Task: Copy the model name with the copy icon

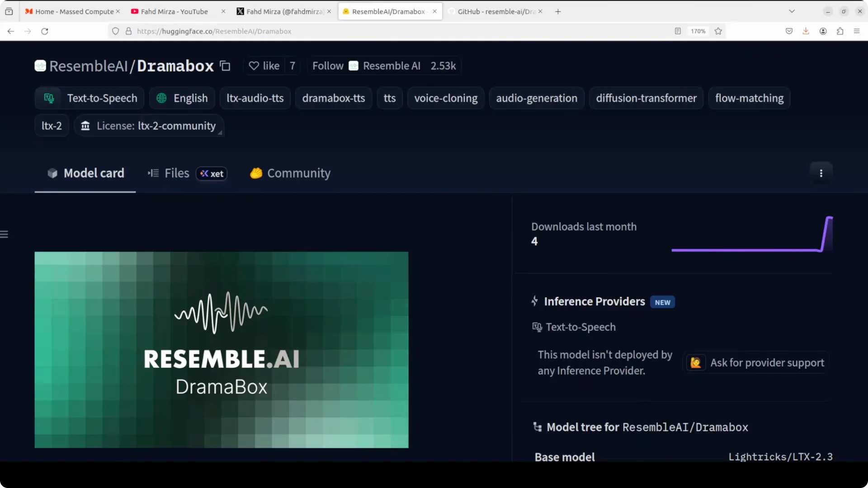Action: (225, 66)
